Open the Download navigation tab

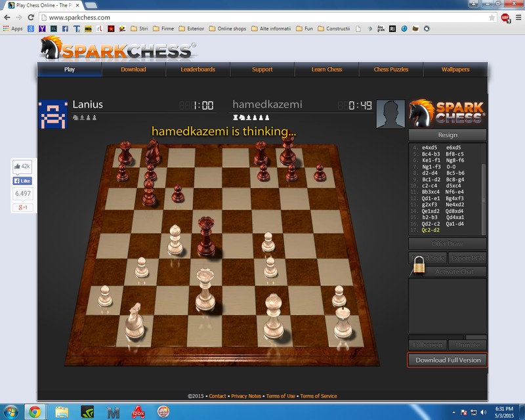point(133,70)
